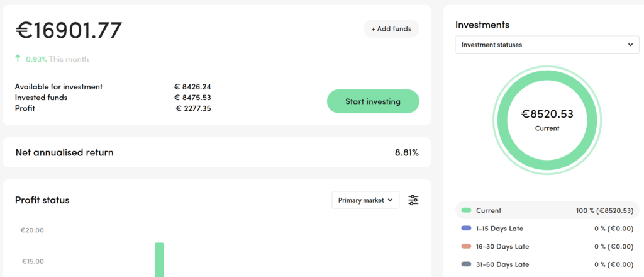Click the Net annualised return 8.81% value
Image resolution: width=644 pixels, height=277 pixels.
407,153
